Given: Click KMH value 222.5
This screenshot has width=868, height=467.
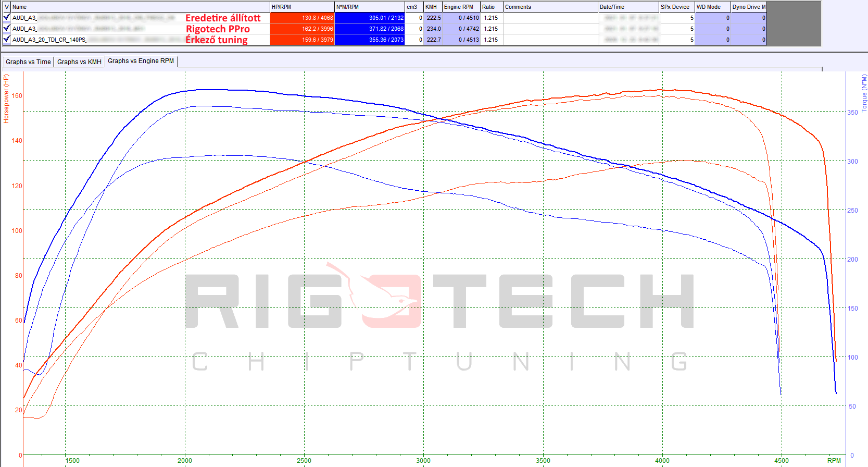Looking at the screenshot, I should coord(433,18).
